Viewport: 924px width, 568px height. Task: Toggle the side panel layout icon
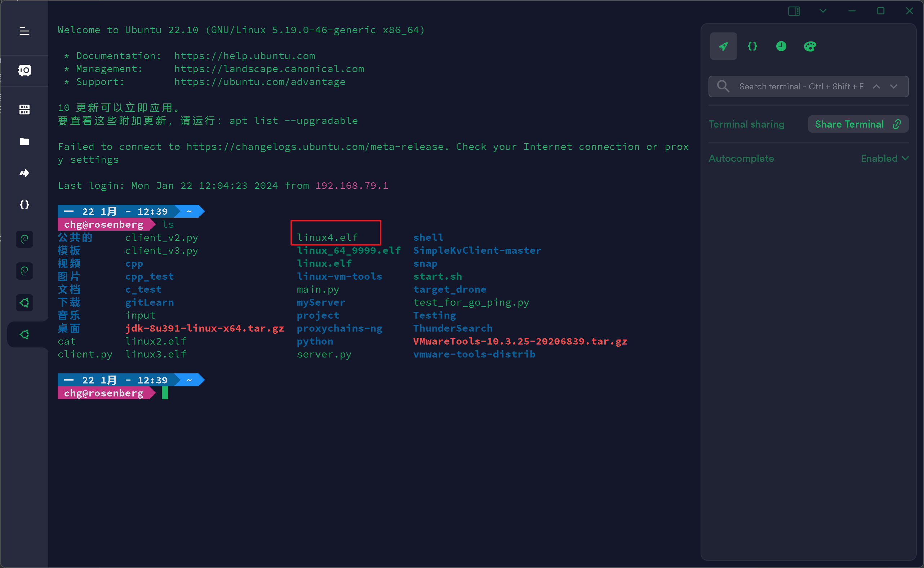pos(794,11)
